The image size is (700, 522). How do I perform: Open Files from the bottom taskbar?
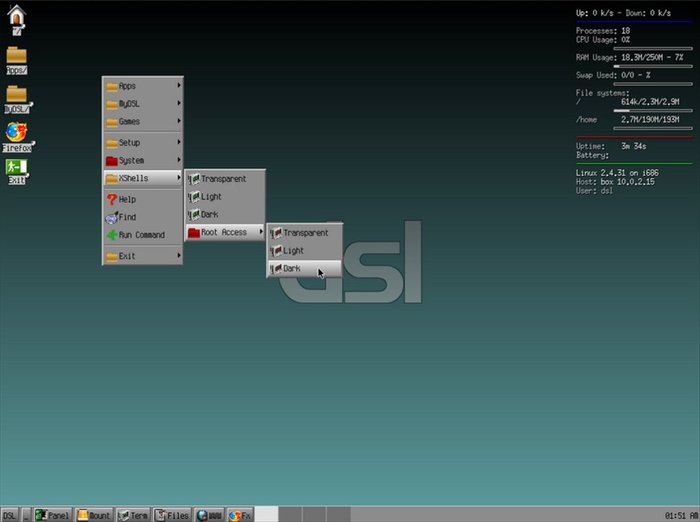tap(172, 515)
